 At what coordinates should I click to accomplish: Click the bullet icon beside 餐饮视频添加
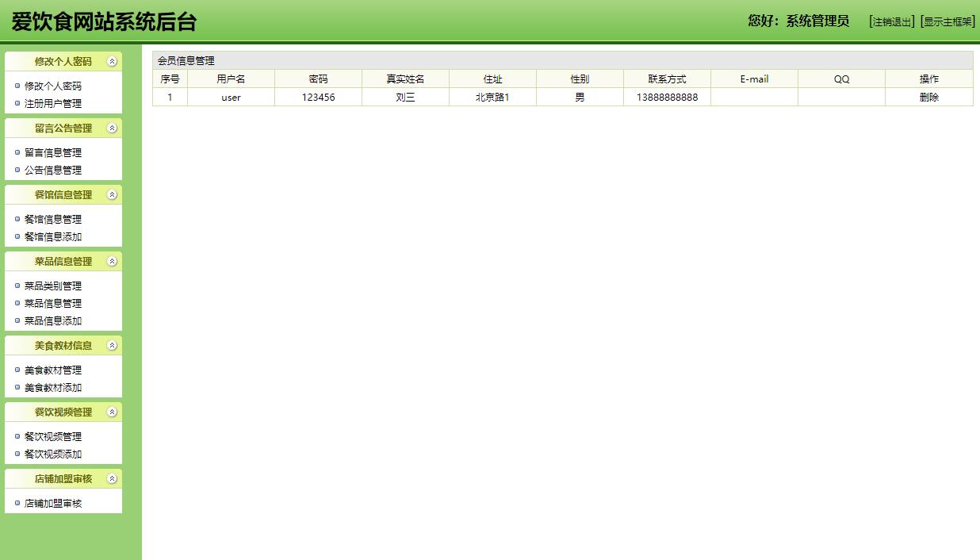17,454
